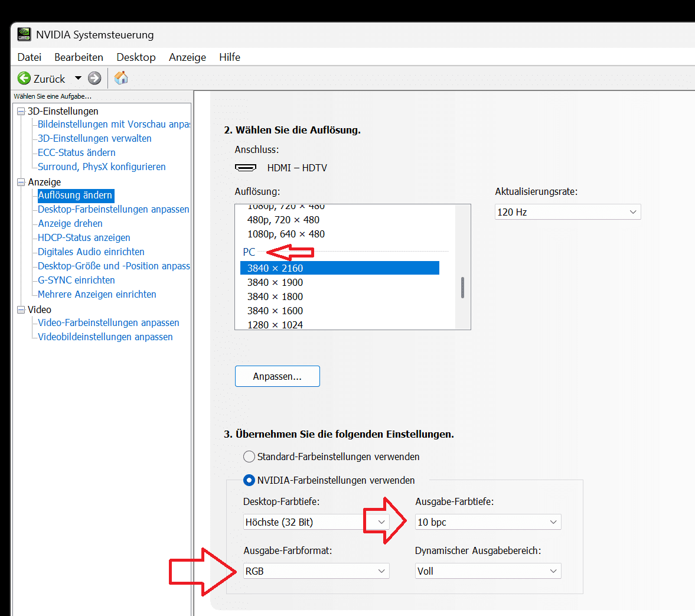The image size is (695, 616).
Task: Open Bildeinstellungen mit Vorschau anpassen
Action: (114, 124)
